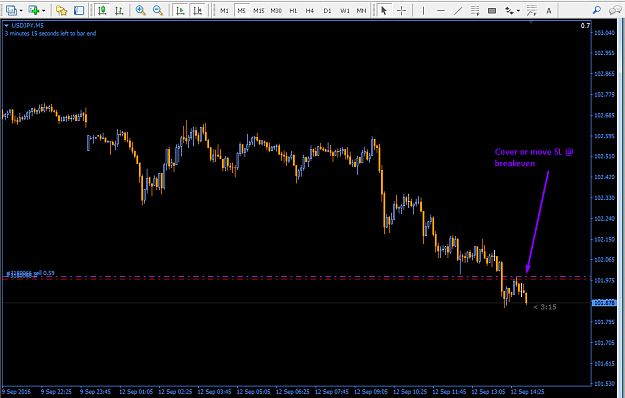Viewport: 625px width, 398px height.
Task: Pick the horizontal line drawing tool
Action: point(440,10)
